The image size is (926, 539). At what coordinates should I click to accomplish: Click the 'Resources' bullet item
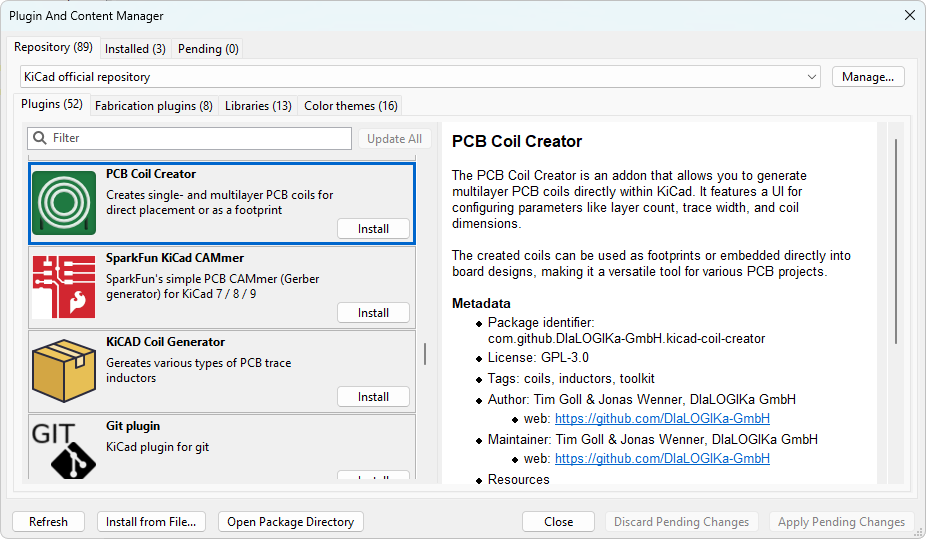pos(518,479)
